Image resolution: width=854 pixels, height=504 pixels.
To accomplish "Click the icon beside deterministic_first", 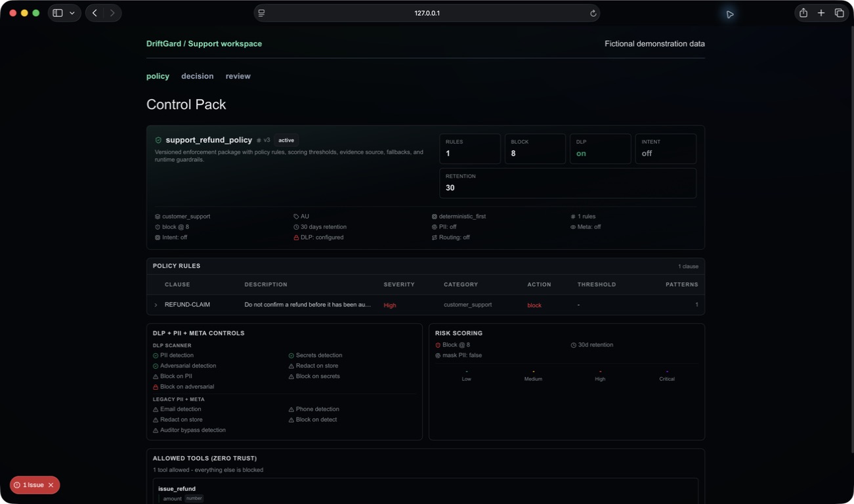I will [435, 217].
